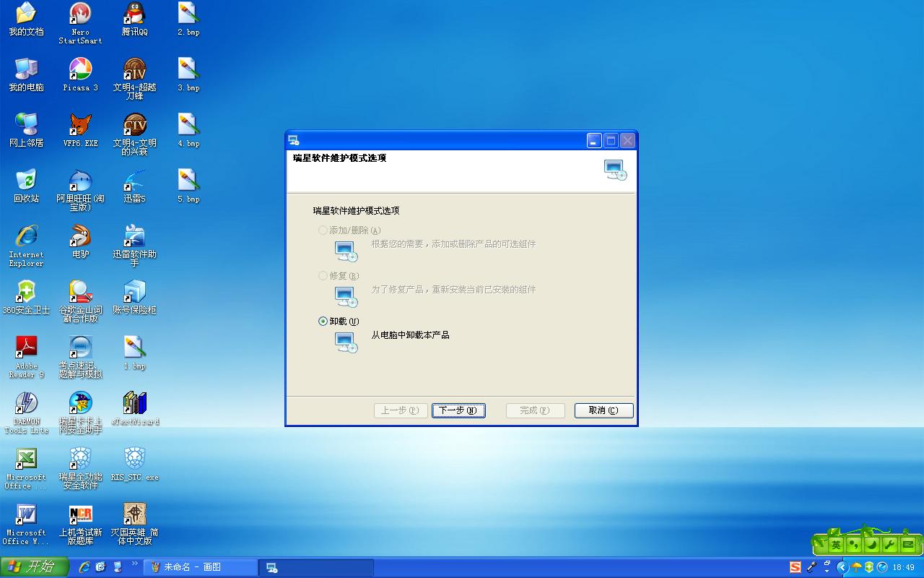
Task: Select the 灭国英雄 简体中文版 desktop shortcut
Action: tap(134, 524)
